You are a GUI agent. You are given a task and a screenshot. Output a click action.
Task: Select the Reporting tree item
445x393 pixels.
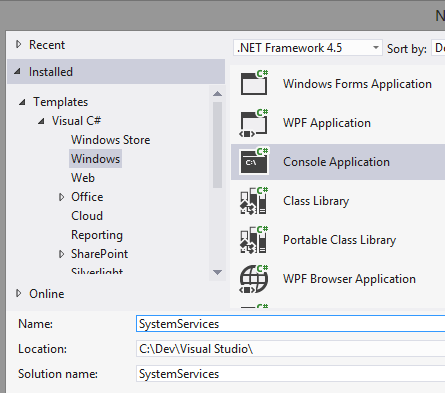tap(97, 235)
